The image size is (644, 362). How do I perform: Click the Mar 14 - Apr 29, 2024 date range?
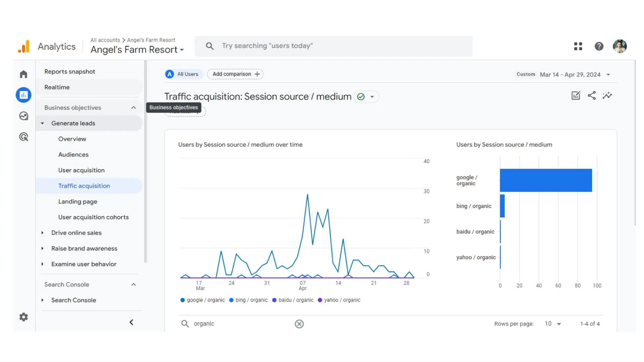point(570,75)
